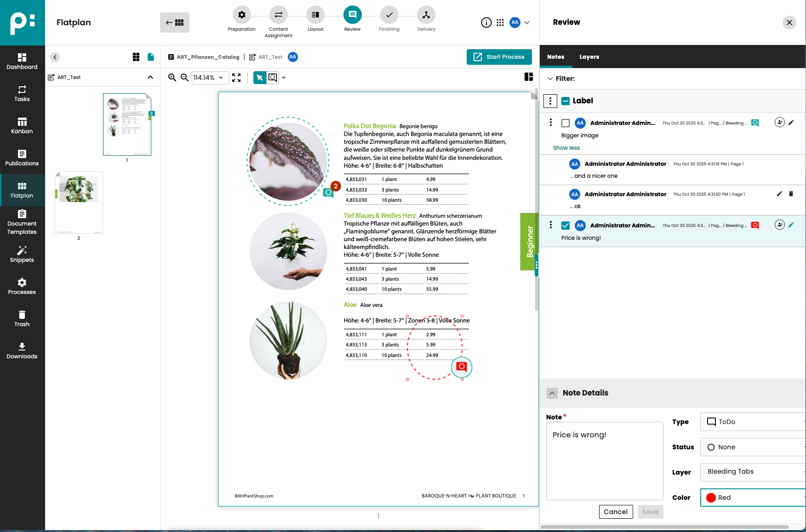Screen dimensions: 806x532
Task: Click the Start Process button
Action: tap(499, 57)
